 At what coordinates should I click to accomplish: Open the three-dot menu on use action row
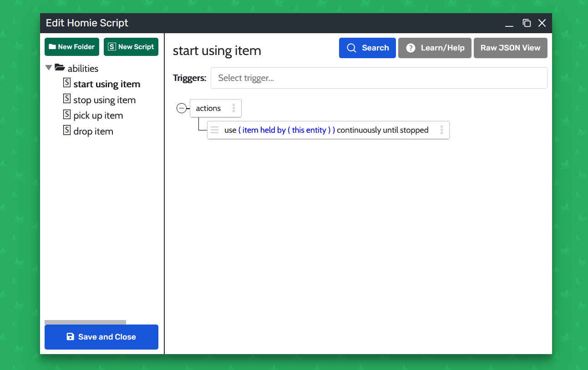(x=441, y=130)
